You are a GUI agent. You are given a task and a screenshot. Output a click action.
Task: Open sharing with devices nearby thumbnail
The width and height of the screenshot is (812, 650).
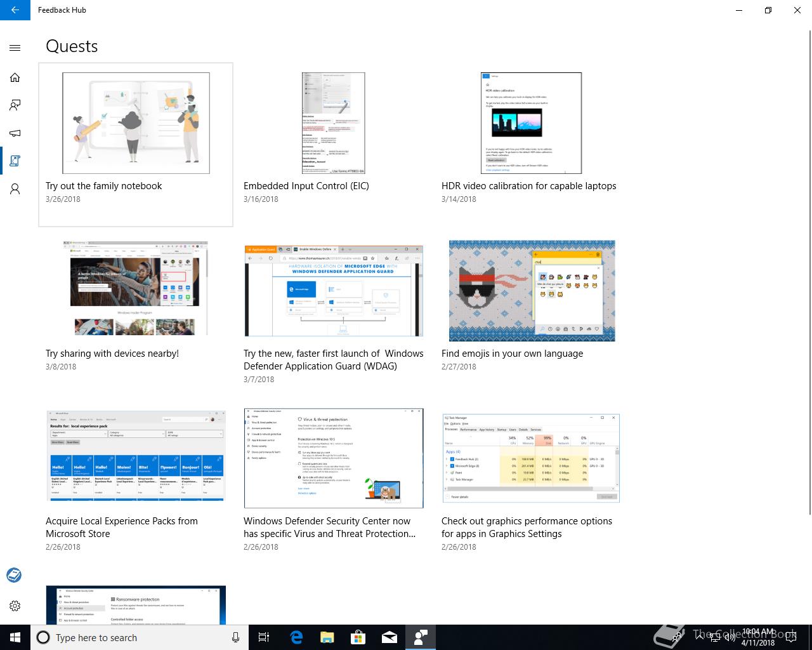coord(136,288)
